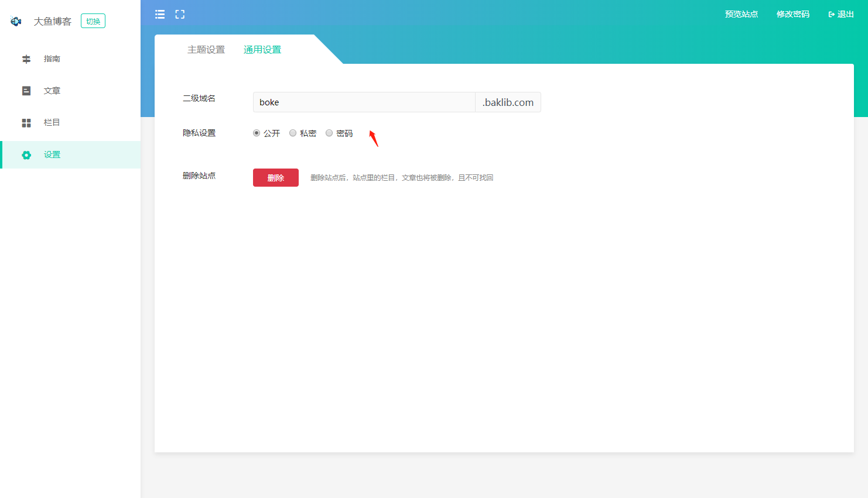Toggle the sidebar list icon
Image resolution: width=868 pixels, height=498 pixels.
click(x=160, y=15)
